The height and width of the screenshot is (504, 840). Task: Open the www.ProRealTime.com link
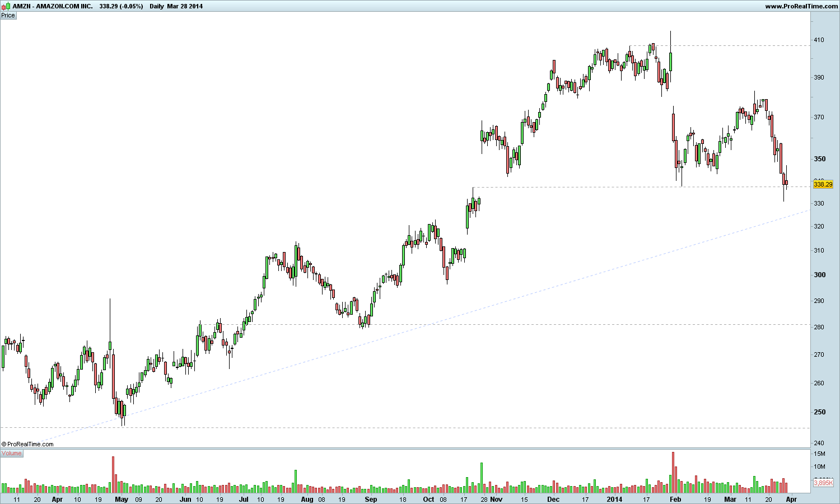801,6
